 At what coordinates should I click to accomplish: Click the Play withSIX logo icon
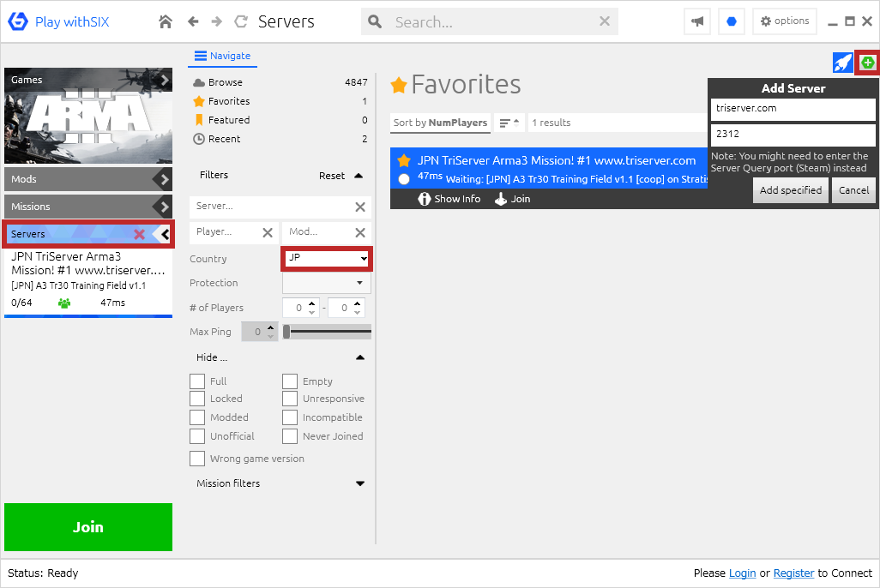[18, 22]
